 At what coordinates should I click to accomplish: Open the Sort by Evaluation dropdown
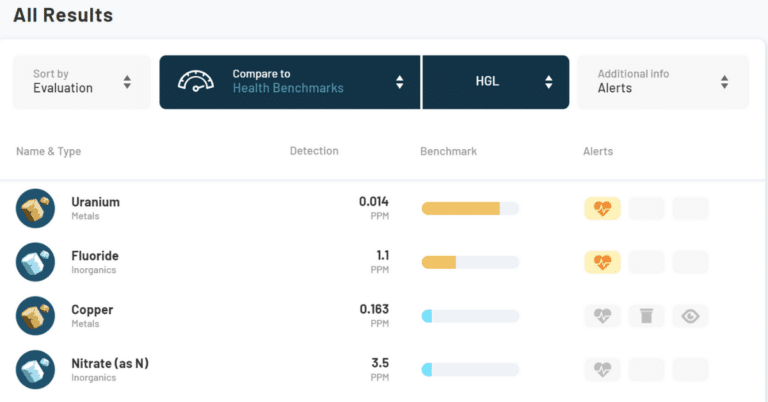82,81
